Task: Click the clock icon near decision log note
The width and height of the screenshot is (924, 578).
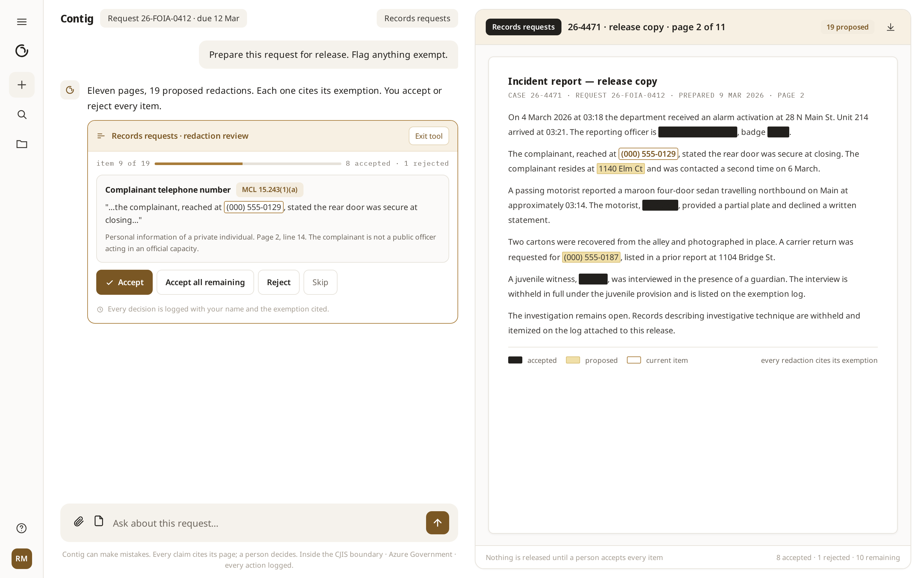Action: click(x=100, y=309)
